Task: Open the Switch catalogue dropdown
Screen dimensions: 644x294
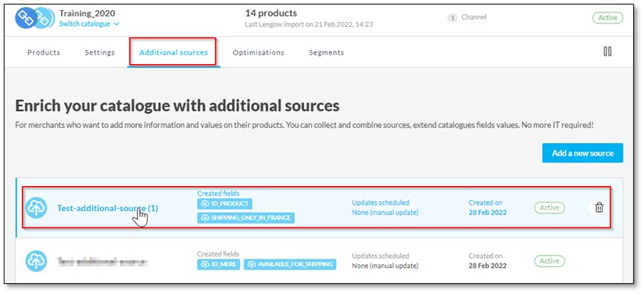Action: click(x=89, y=24)
